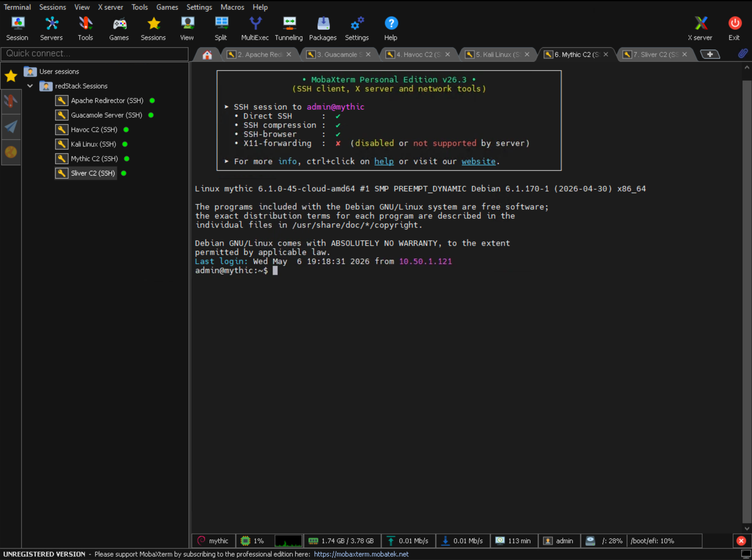This screenshot has width=752, height=560.
Task: Click the Split terminal icon
Action: coord(221,28)
